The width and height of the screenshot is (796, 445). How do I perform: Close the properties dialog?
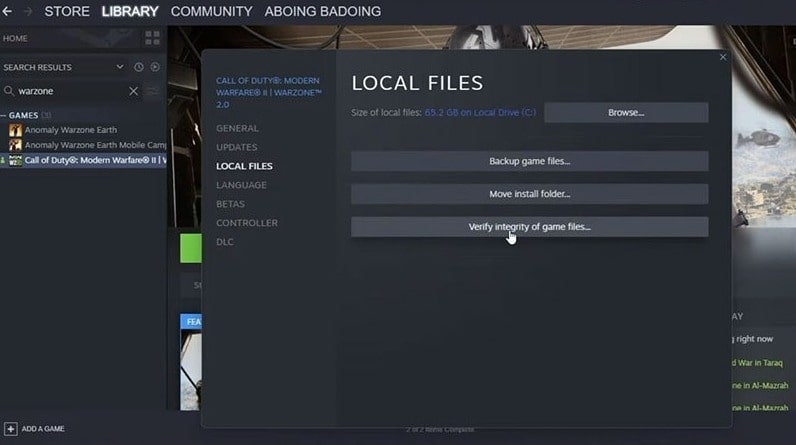coord(723,57)
